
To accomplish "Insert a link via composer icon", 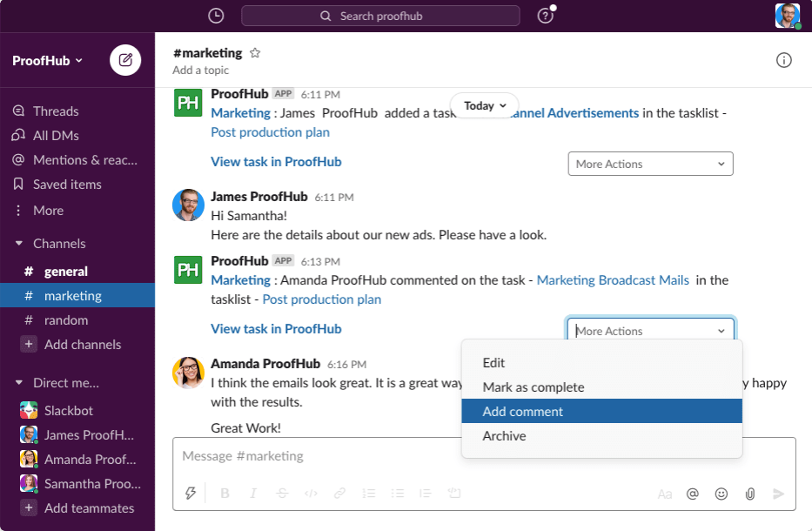I will click(x=339, y=494).
